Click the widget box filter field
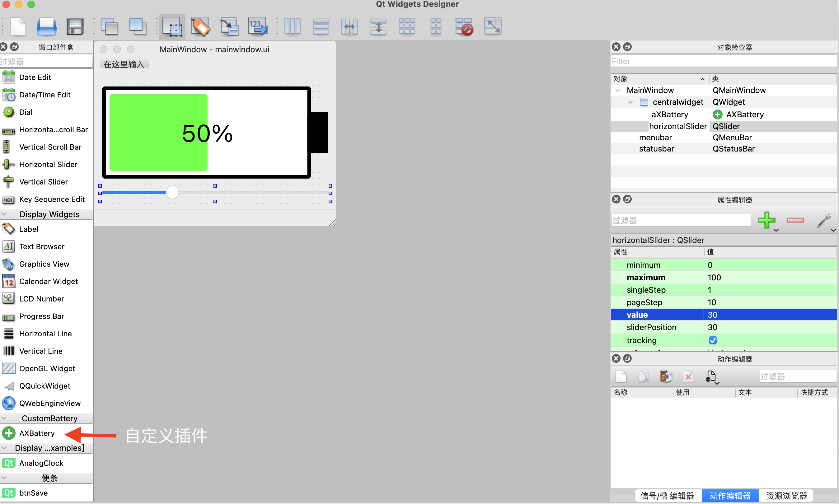Image resolution: width=839 pixels, height=504 pixels. point(46,62)
